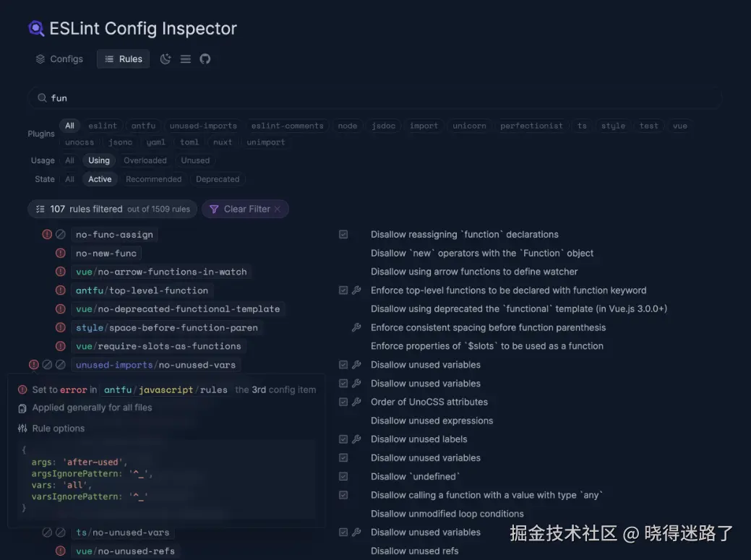Select the 'Unused' usage filter

pyautogui.click(x=195, y=160)
